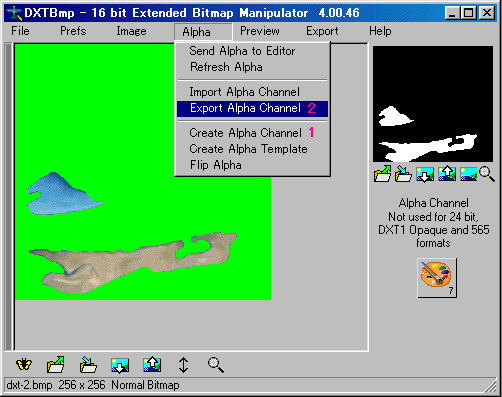Click the magnifier zoom icon in bottom toolbar

point(216,365)
